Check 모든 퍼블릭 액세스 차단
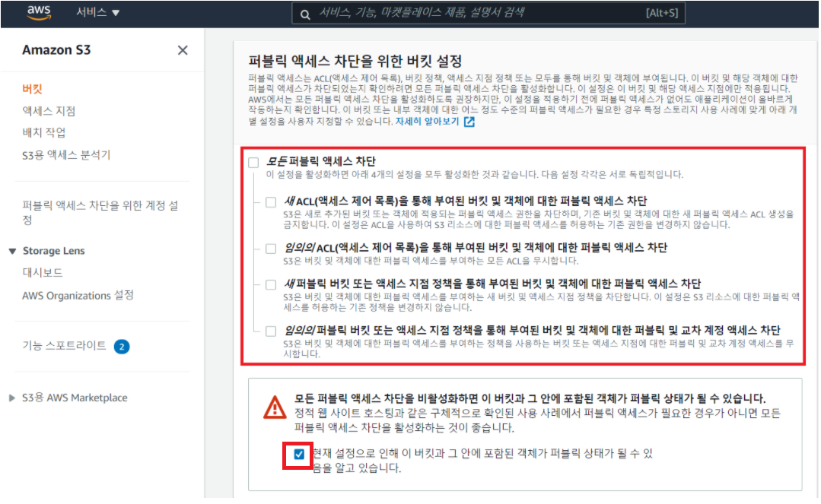Screen dimensions: 821x504 (254, 162)
